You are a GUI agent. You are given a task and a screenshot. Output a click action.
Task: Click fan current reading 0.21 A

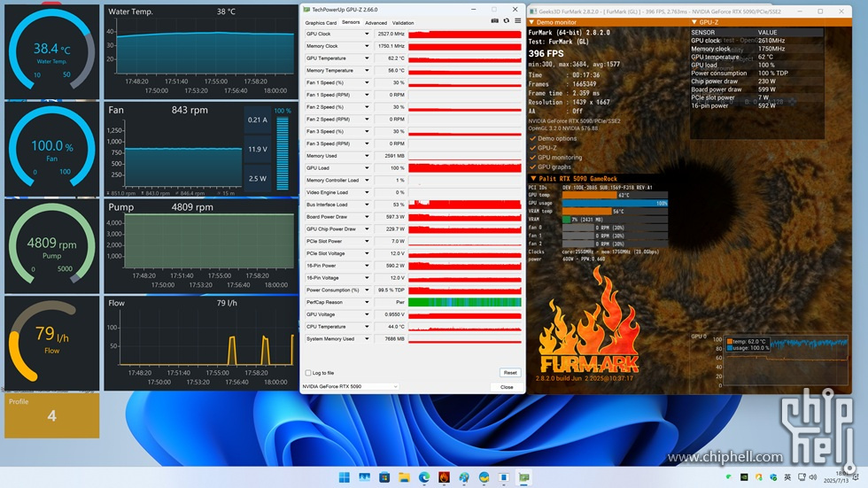coord(258,120)
